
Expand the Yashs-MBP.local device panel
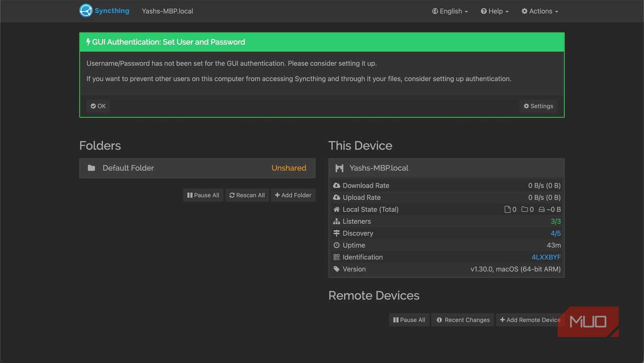click(446, 168)
